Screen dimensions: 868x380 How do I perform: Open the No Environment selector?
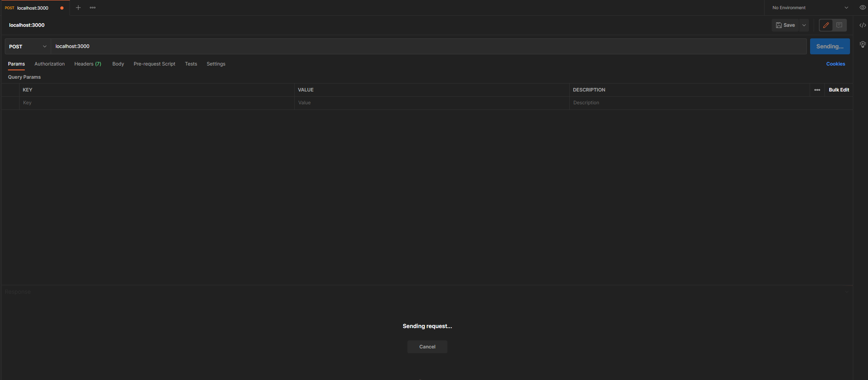click(x=810, y=8)
